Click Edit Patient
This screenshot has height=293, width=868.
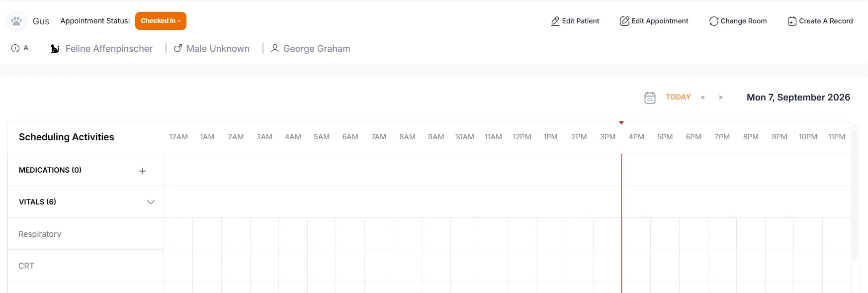tap(575, 21)
